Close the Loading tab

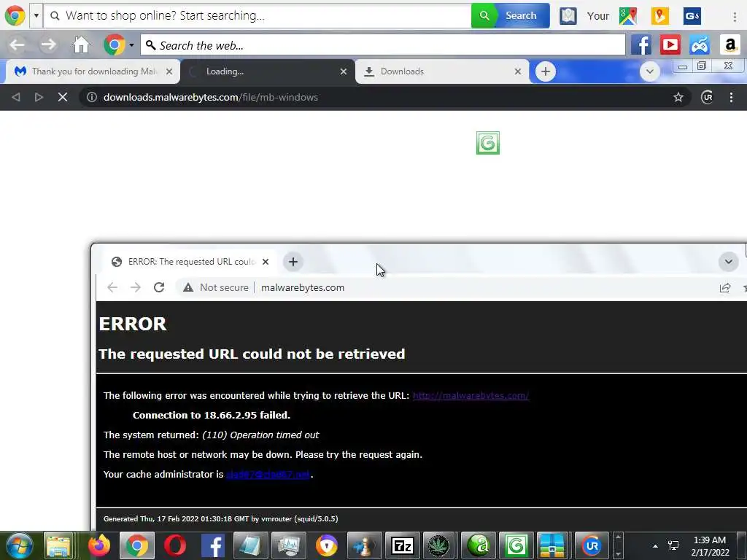coord(344,71)
